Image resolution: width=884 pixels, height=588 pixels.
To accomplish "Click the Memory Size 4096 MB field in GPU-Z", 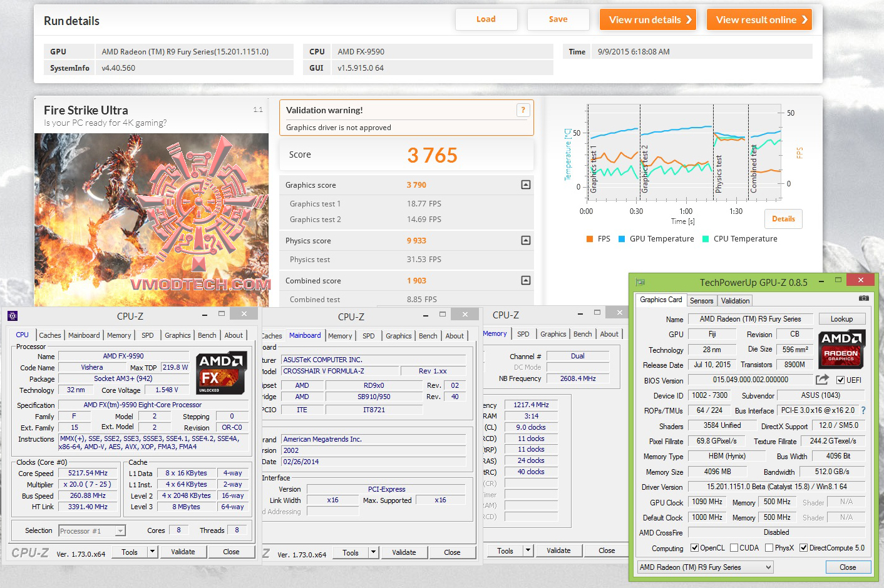I will (717, 472).
